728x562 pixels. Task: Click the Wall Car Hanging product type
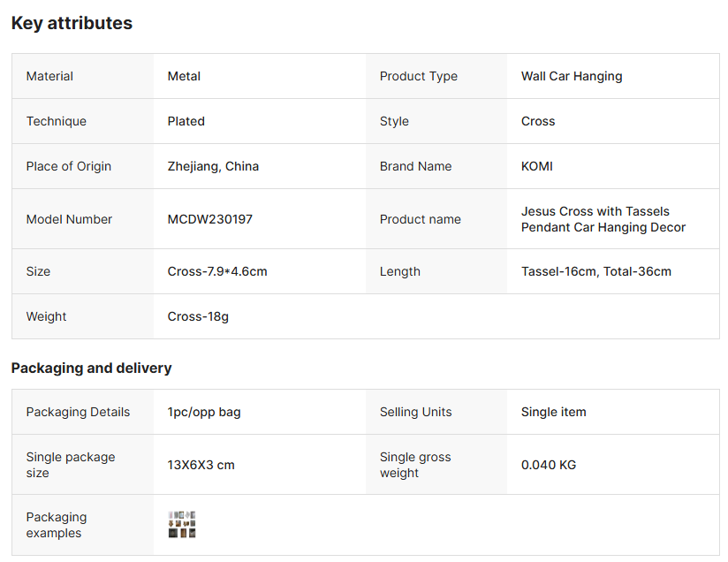[x=571, y=76]
